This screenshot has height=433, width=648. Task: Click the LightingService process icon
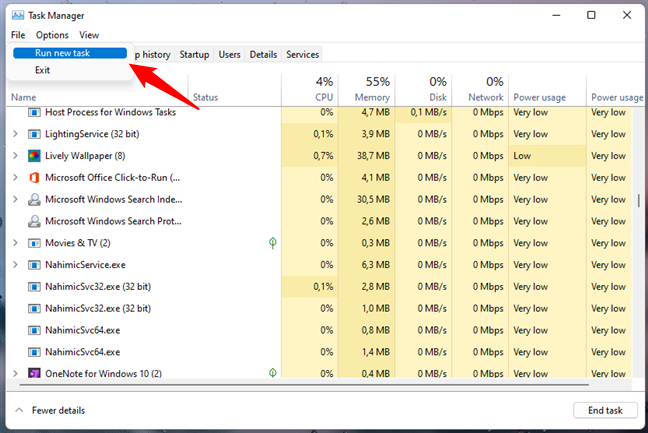tap(34, 134)
